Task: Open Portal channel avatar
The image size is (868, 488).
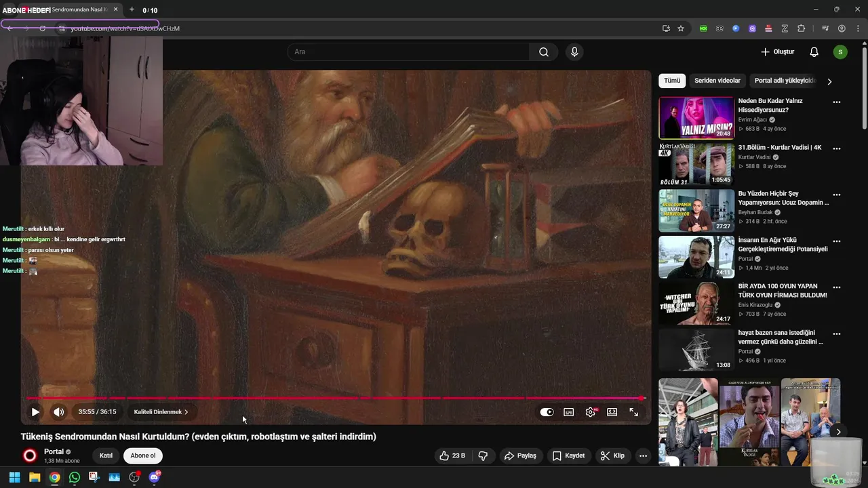Action: coord(30,455)
